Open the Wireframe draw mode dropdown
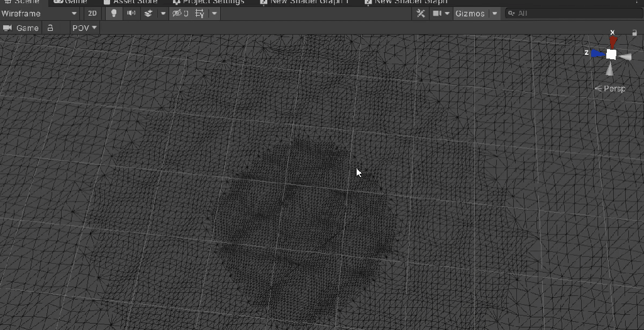Screen dimensions: 644x330 (40, 13)
